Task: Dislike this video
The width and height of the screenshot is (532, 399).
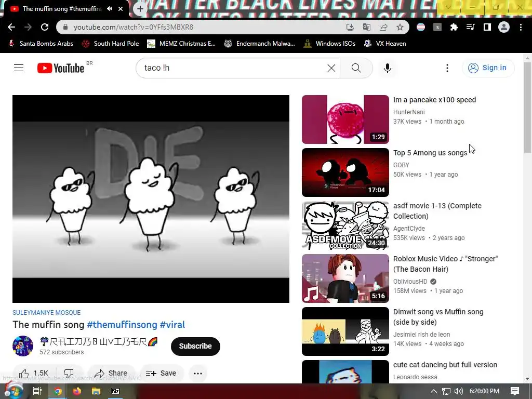Action: pos(69,373)
